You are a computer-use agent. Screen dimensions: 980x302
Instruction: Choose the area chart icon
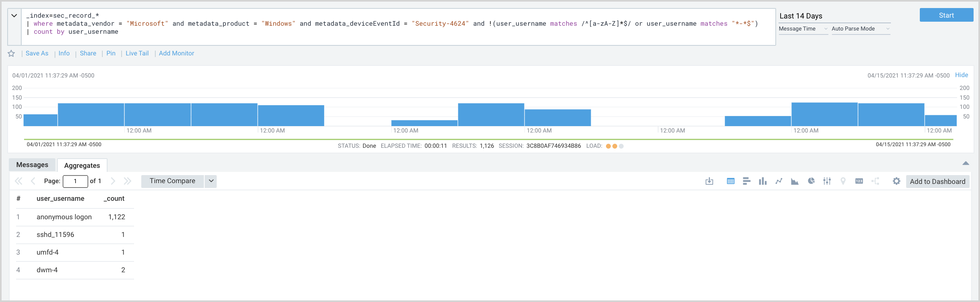[x=795, y=181]
